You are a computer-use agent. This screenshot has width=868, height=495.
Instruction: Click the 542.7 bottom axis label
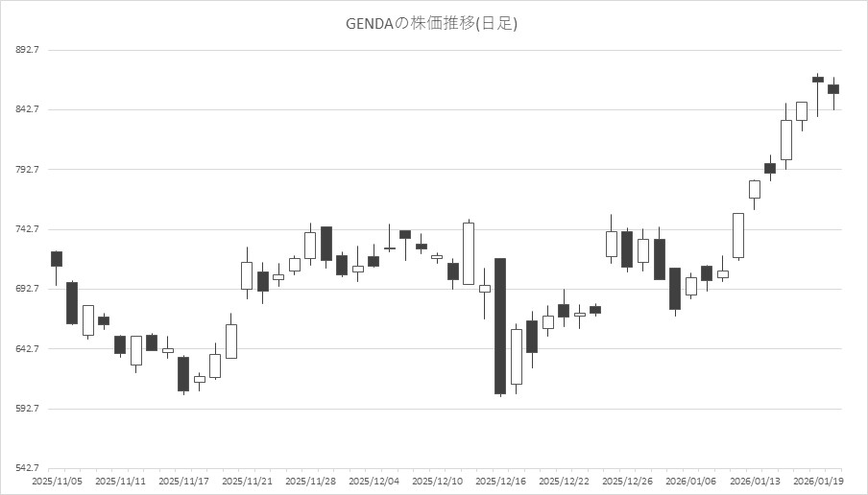[x=26, y=468]
